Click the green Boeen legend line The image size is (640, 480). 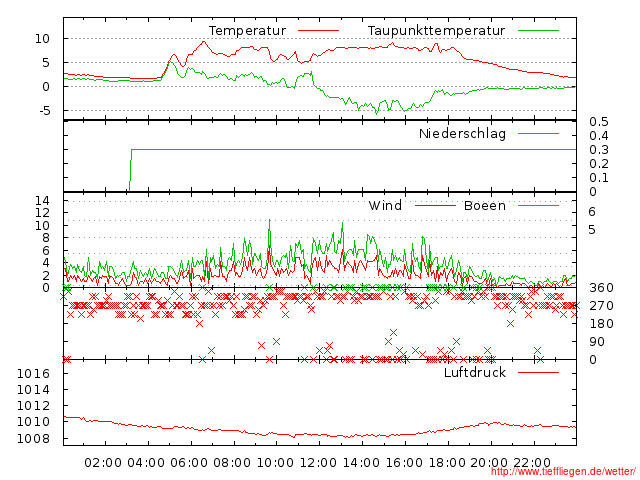click(x=538, y=205)
